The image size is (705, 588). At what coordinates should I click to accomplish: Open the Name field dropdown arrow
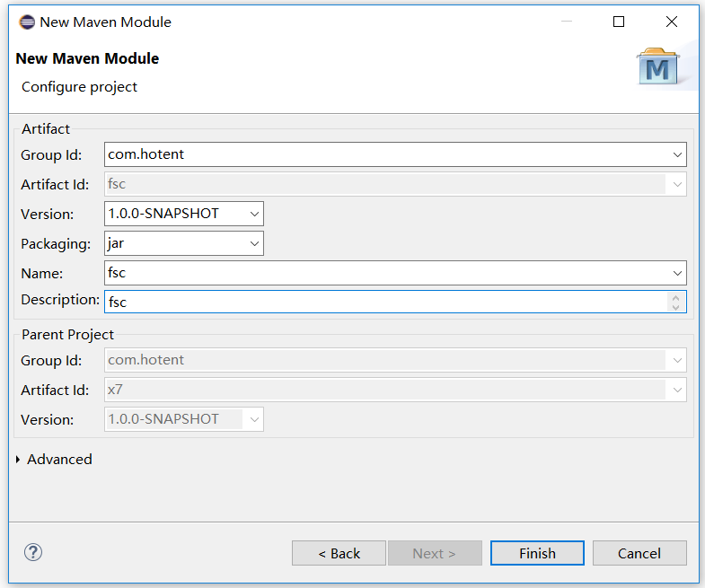click(677, 273)
